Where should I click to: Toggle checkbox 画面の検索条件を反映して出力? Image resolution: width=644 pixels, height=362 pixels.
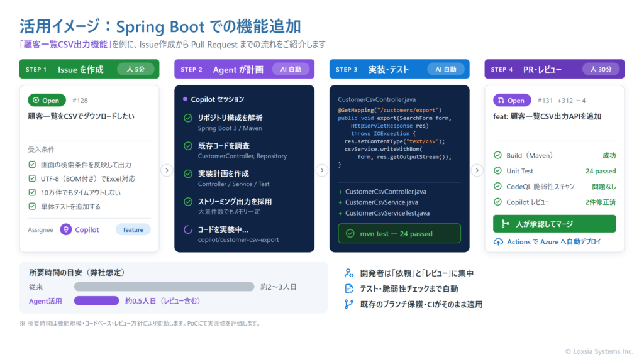coord(32,165)
